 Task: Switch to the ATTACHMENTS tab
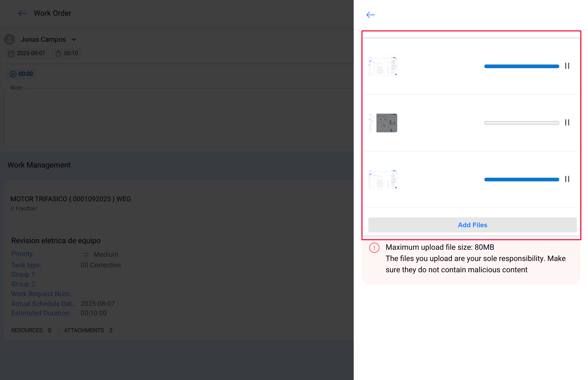(84, 330)
